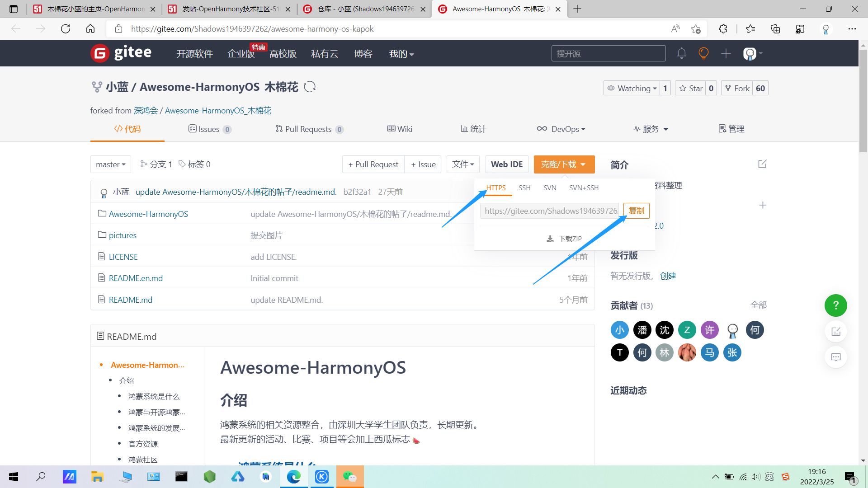The height and width of the screenshot is (488, 868).
Task: Fork the repository
Action: point(737,88)
